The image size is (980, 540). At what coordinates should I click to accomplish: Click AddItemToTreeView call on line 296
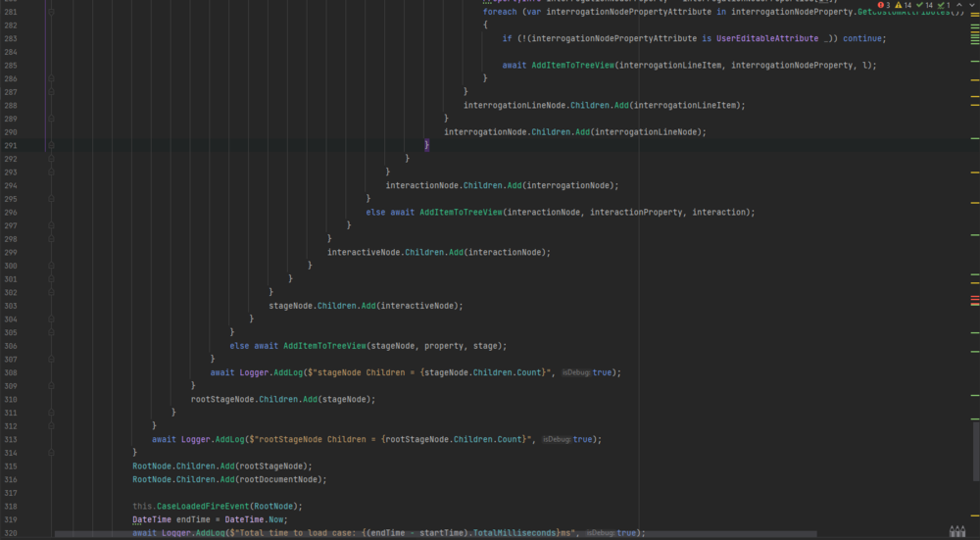point(462,213)
